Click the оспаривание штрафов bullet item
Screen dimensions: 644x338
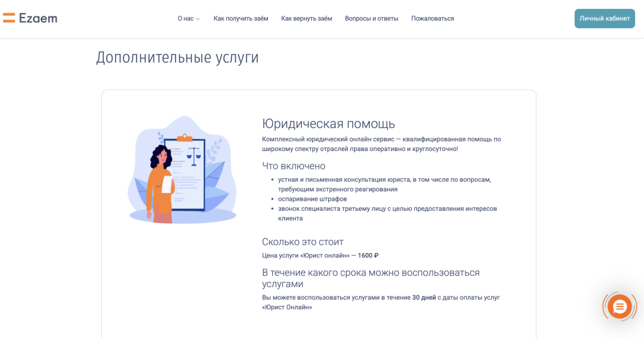[313, 199]
